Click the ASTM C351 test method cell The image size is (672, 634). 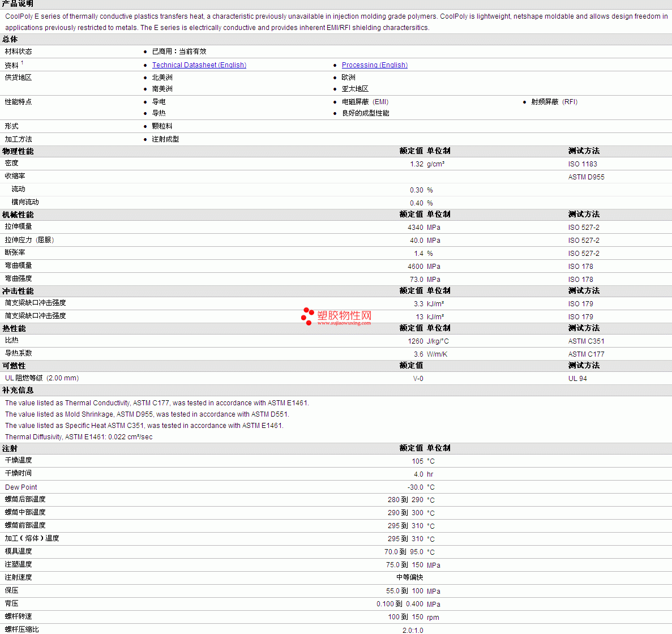click(x=586, y=341)
